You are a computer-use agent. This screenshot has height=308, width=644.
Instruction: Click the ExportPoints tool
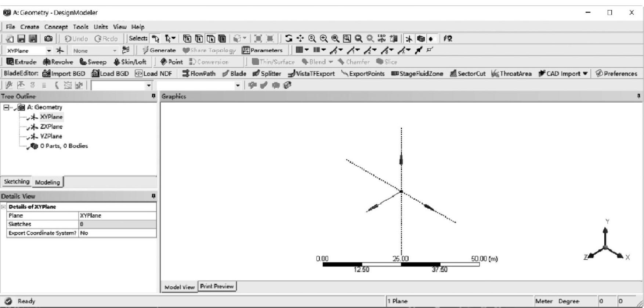[363, 73]
